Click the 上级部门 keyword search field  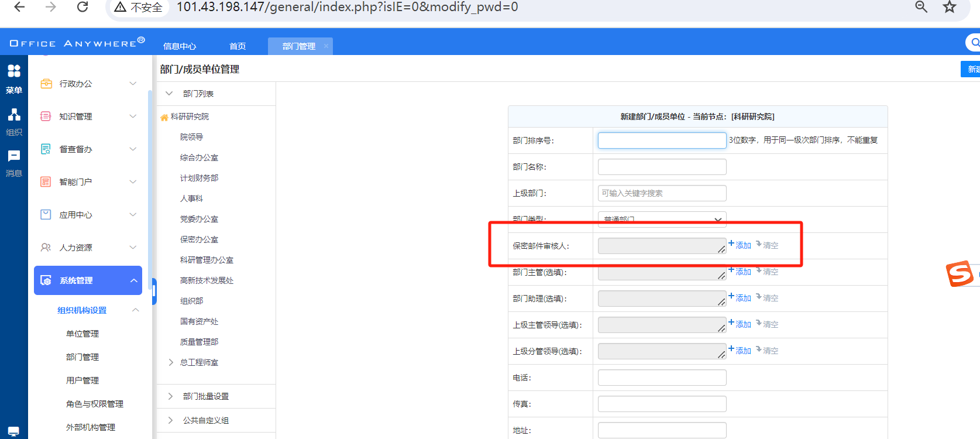(x=662, y=193)
